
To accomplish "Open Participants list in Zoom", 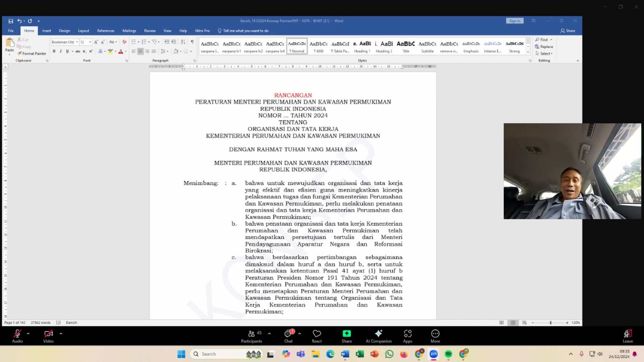I will pyautogui.click(x=252, y=336).
